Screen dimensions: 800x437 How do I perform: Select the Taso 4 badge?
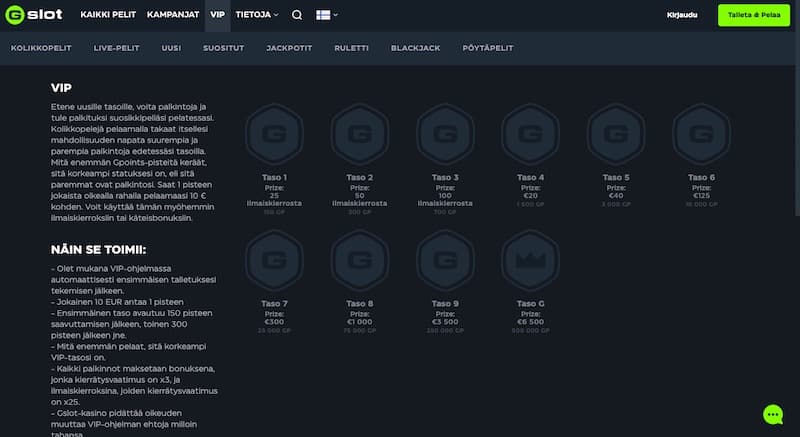coord(531,134)
